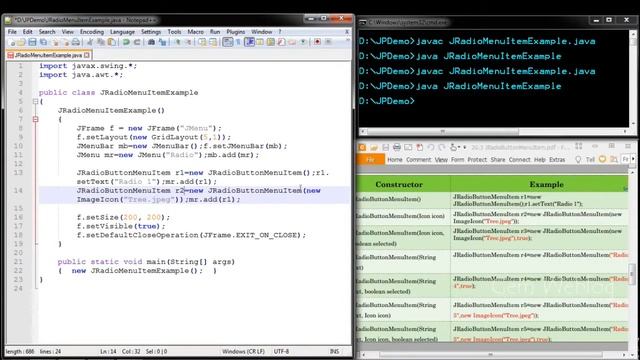Click the INS indicator in Notepad++ status bar
This screenshot has width=640, height=360.
pos(334,351)
